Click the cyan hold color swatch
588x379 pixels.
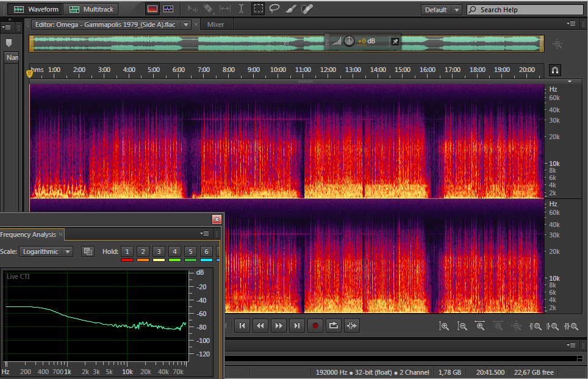206,260
